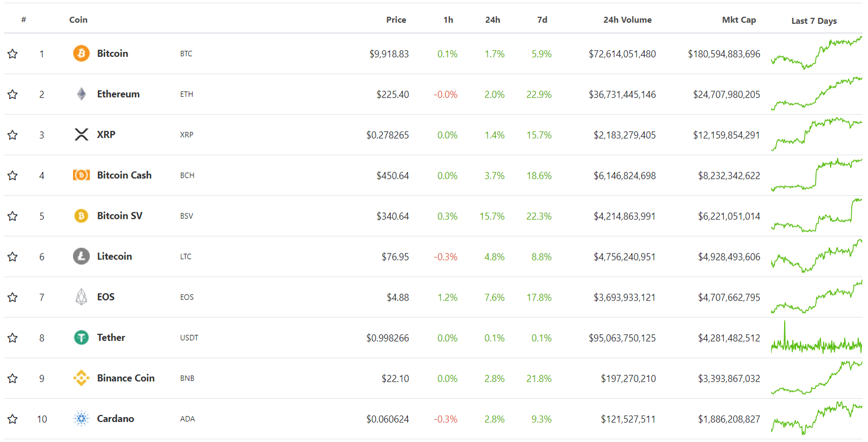Viewport: 868px width, 442px height.
Task: Open the Ethereum coin page link
Action: (118, 94)
